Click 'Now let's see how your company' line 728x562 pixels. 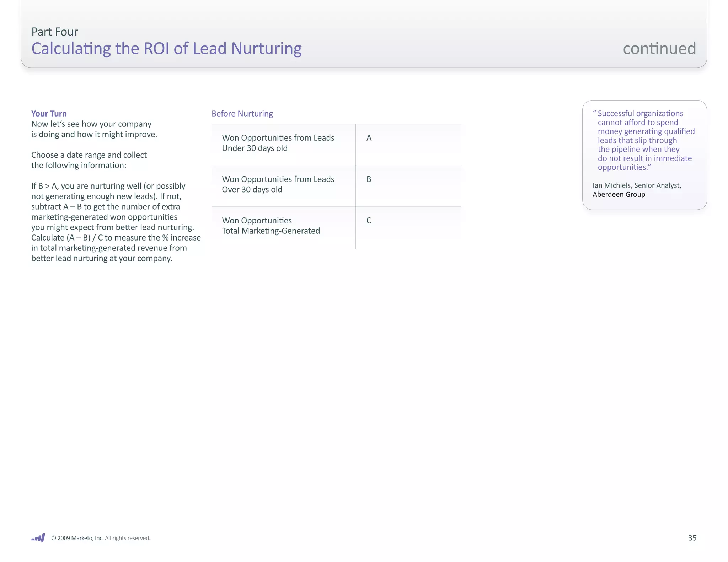pos(91,124)
